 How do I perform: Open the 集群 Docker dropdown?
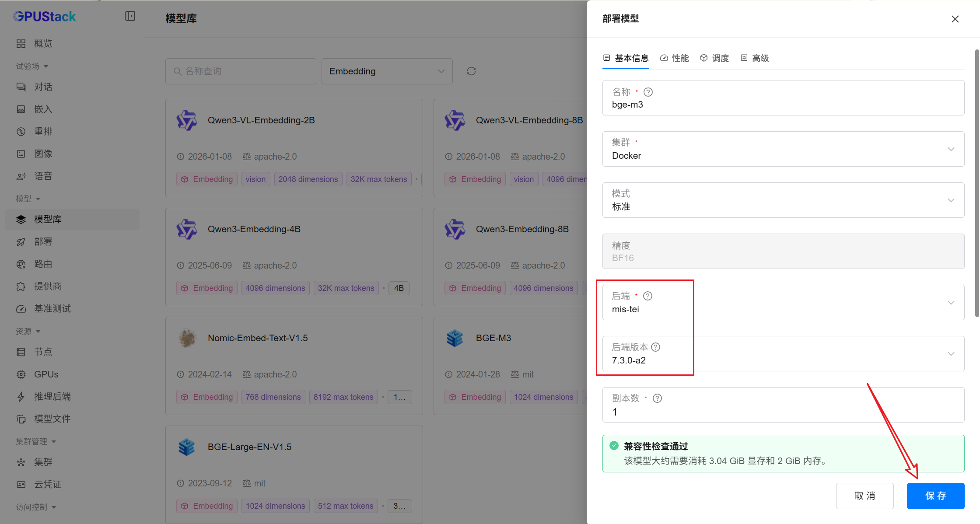pos(783,149)
